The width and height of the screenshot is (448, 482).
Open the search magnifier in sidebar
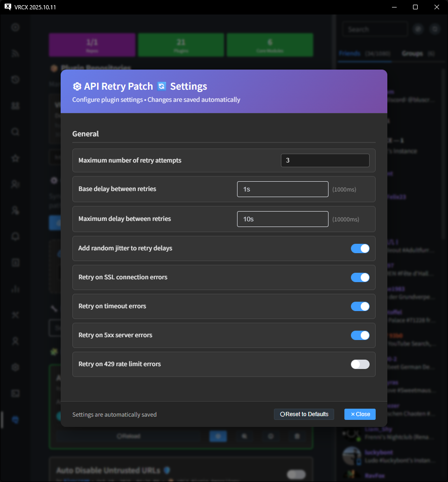click(x=15, y=132)
